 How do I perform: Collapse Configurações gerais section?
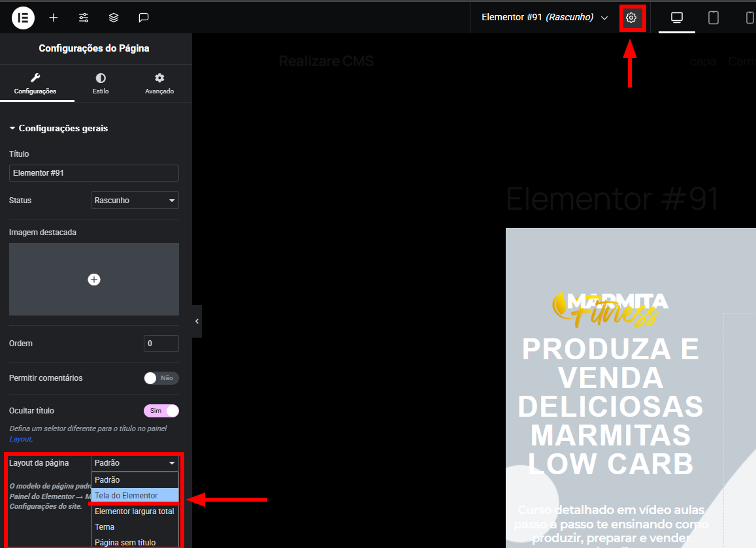[58, 128]
